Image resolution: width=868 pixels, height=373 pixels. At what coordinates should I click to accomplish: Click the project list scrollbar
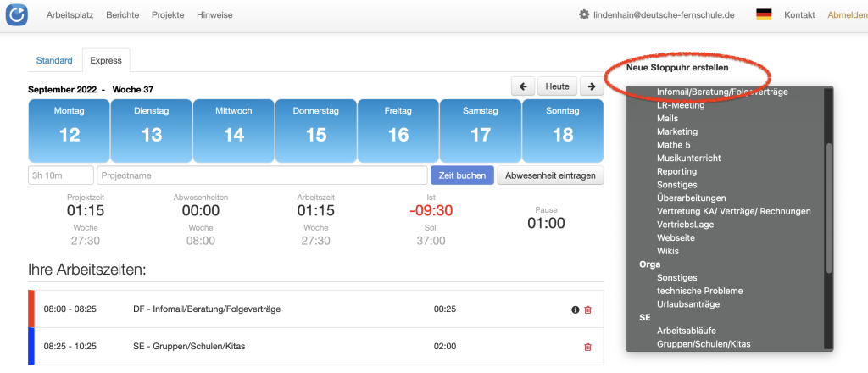(x=829, y=208)
